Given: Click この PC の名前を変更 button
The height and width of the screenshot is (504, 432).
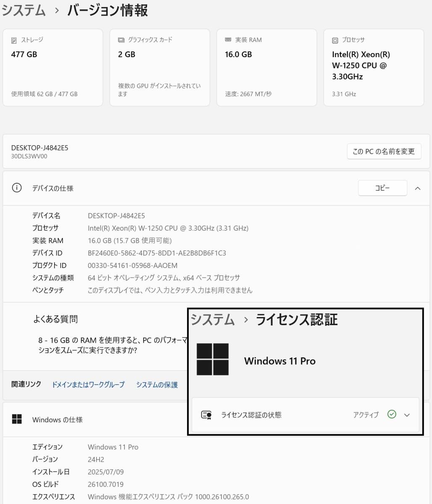Looking at the screenshot, I should (384, 151).
